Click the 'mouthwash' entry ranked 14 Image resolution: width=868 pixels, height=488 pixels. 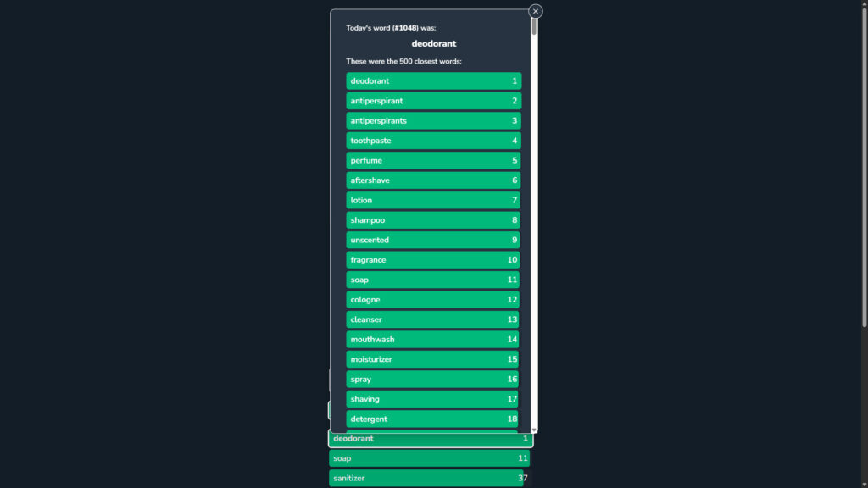433,340
